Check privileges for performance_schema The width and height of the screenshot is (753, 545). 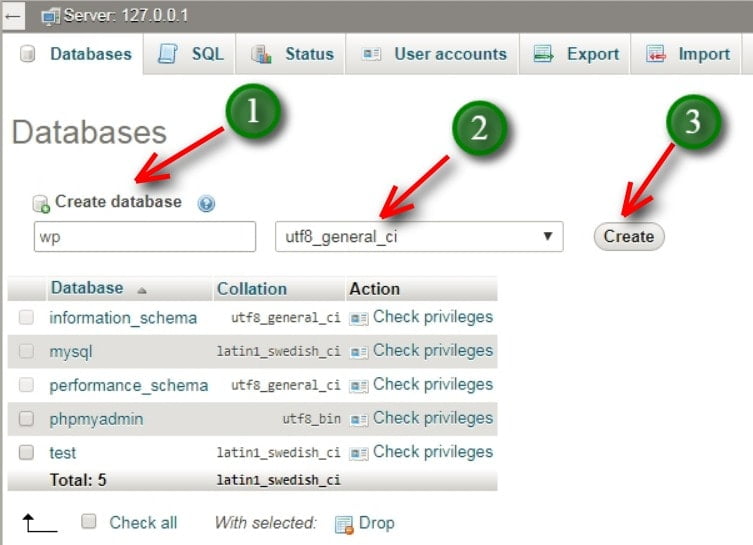pos(433,385)
